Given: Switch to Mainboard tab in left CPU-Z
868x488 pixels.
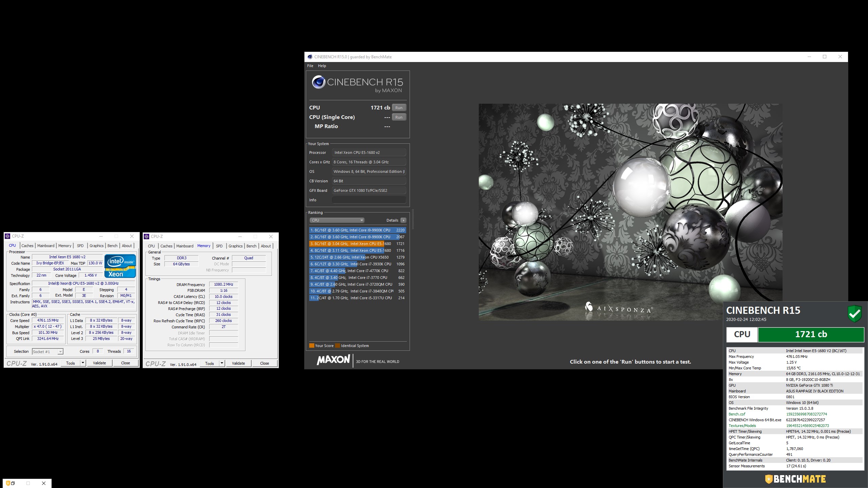Looking at the screenshot, I should (x=46, y=246).
